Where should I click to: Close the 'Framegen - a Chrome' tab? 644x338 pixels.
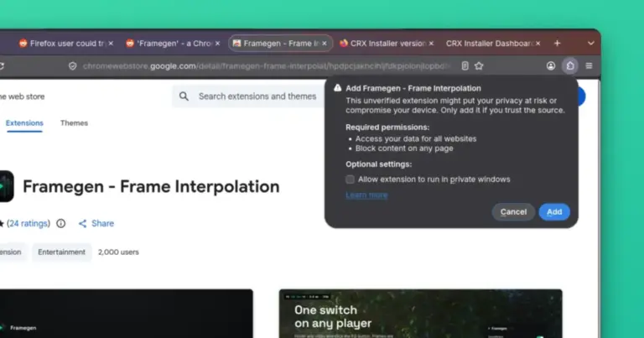(218, 43)
